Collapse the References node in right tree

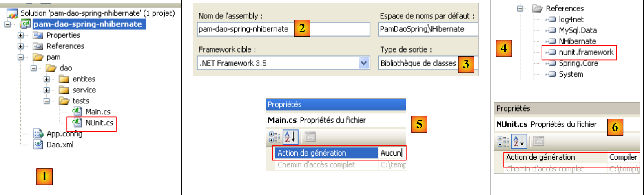click(520, 8)
